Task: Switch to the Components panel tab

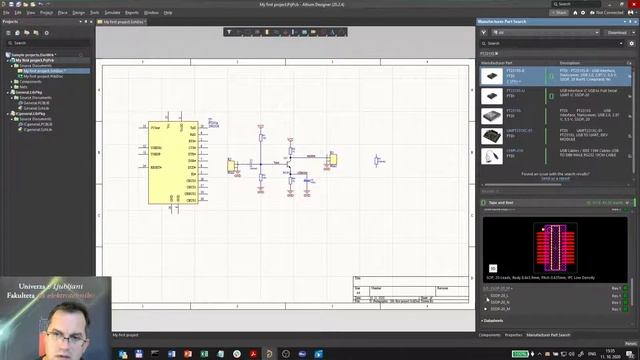Action: [489, 335]
